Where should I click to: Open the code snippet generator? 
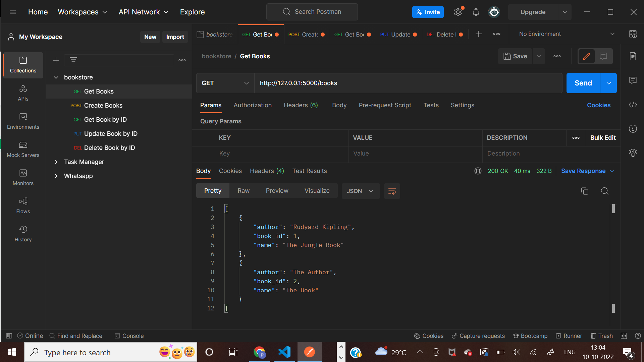(633, 105)
